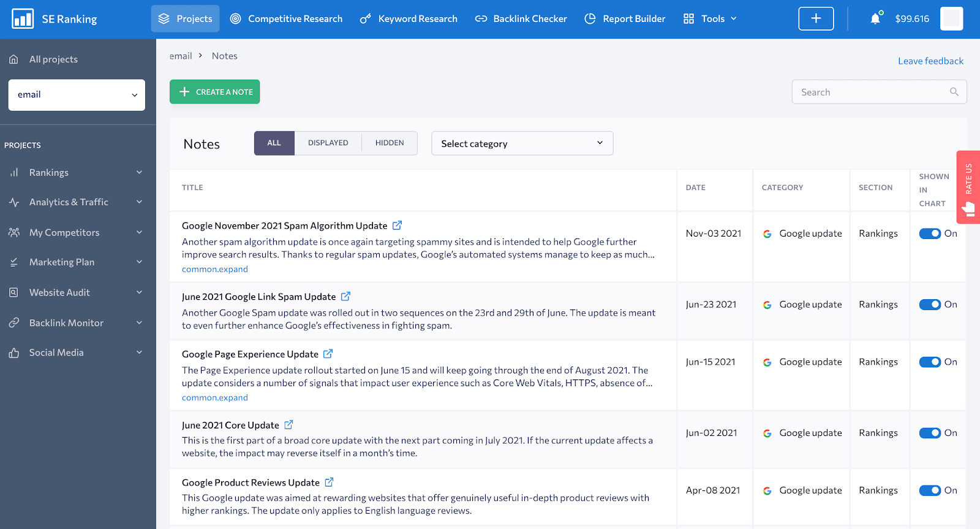Open external link for June 2021 Link Spam Update
The height and width of the screenshot is (529, 980).
(x=345, y=297)
